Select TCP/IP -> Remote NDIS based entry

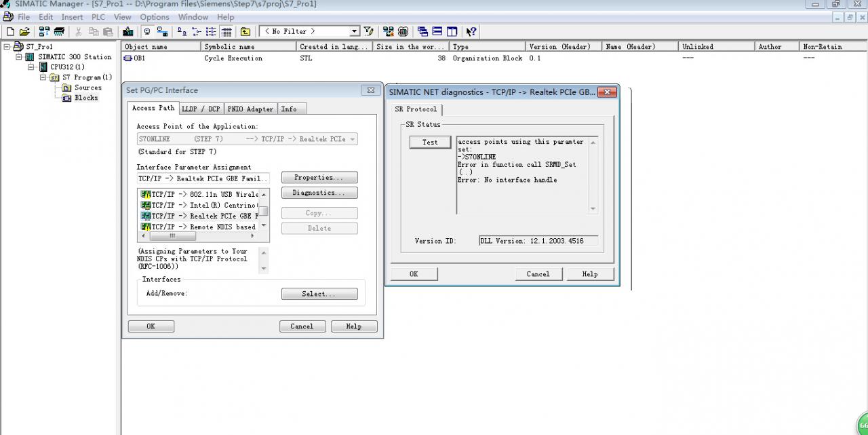199,227
